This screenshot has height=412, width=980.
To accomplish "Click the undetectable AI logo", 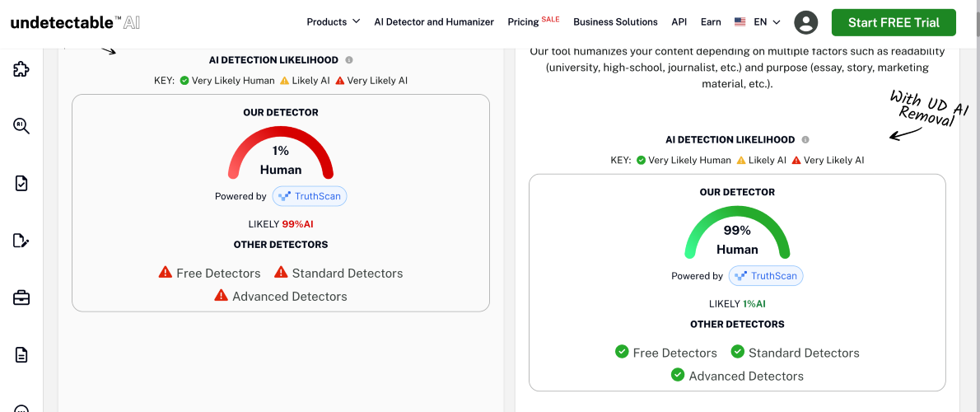I will (75, 22).
